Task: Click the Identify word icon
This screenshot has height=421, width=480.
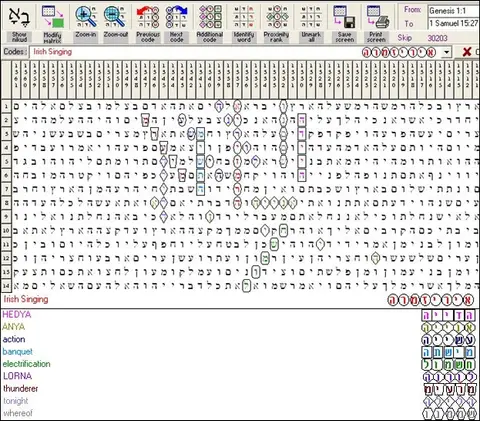Action: coord(243,17)
